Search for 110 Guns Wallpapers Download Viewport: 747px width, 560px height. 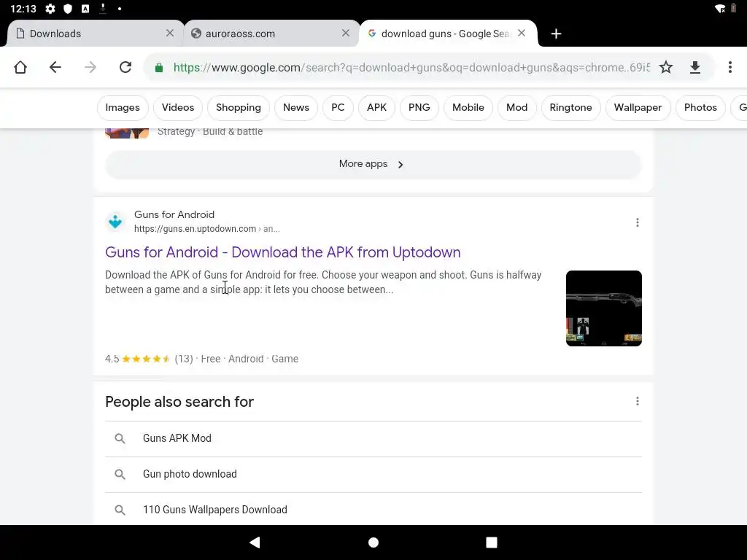pos(373,510)
